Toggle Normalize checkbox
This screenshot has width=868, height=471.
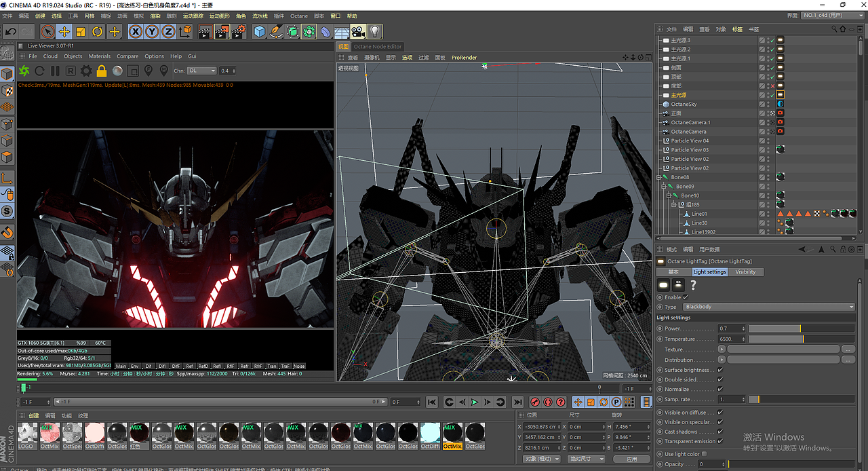coord(720,389)
